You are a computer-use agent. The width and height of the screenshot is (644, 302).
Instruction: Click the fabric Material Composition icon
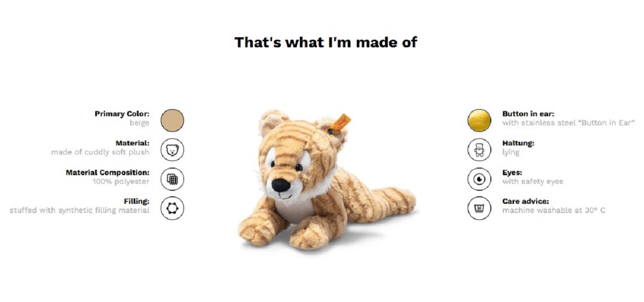tap(172, 179)
